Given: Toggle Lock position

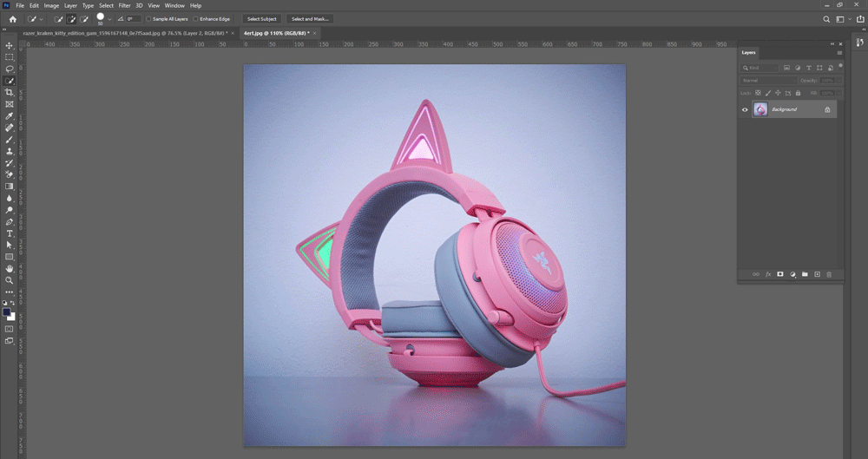Looking at the screenshot, I should point(778,93).
